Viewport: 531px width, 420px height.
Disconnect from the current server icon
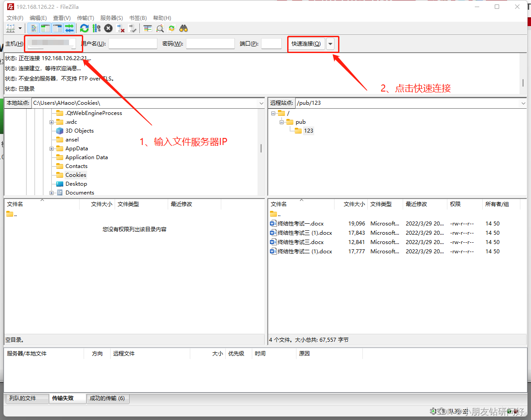click(120, 28)
